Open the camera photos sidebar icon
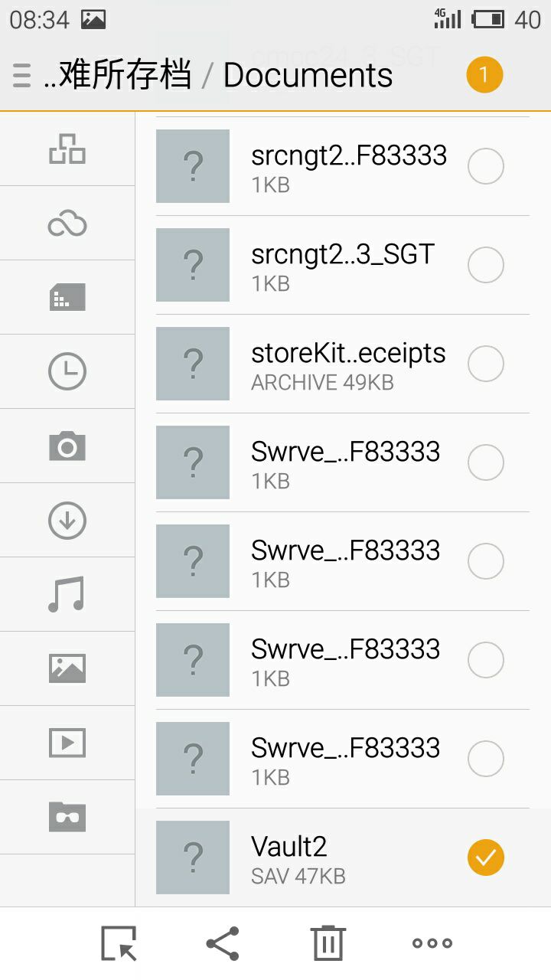The image size is (551, 980). pyautogui.click(x=67, y=446)
